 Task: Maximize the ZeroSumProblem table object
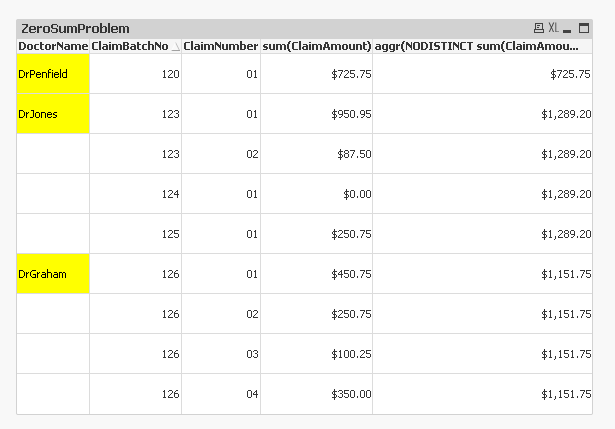pos(582,29)
